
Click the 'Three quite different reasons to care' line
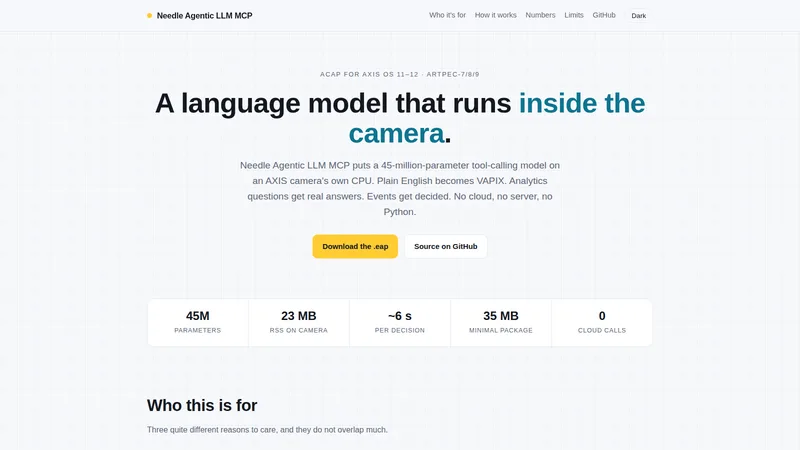(x=267, y=430)
